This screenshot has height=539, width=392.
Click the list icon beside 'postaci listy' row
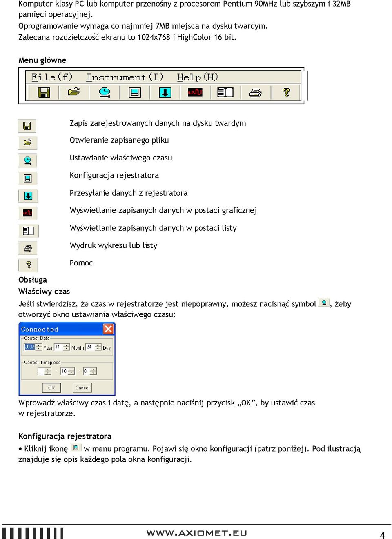pos(29,231)
